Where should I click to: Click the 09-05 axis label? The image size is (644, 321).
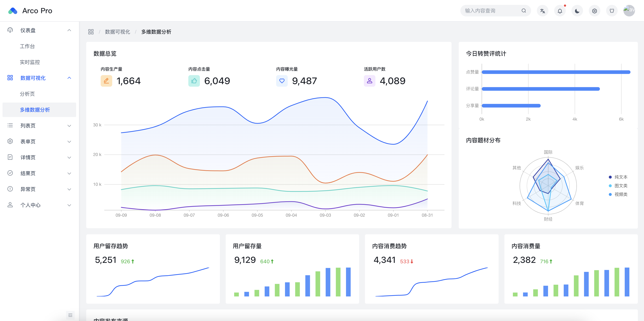(x=257, y=215)
